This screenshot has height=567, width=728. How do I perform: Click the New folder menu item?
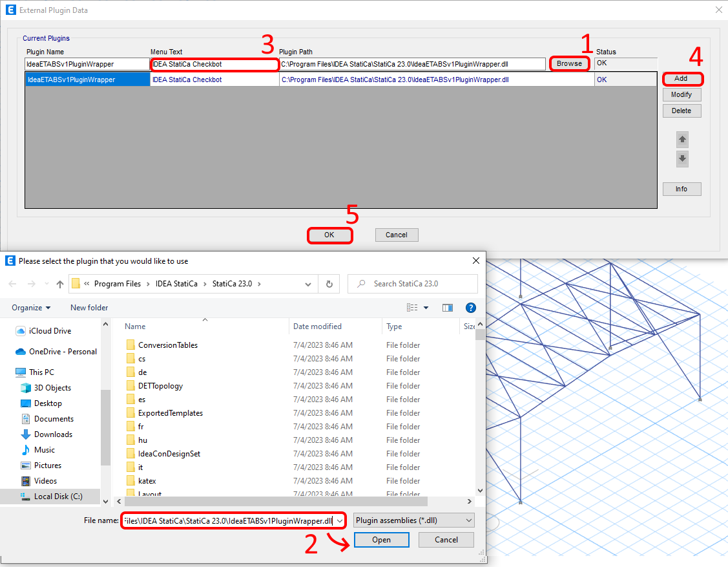click(x=88, y=308)
